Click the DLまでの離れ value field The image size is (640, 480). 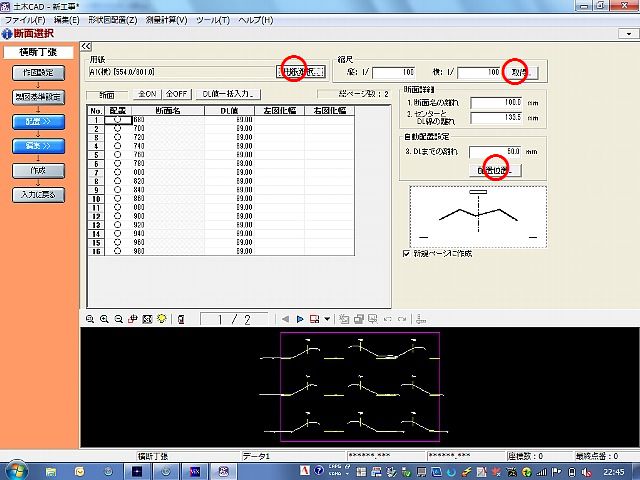495,152
